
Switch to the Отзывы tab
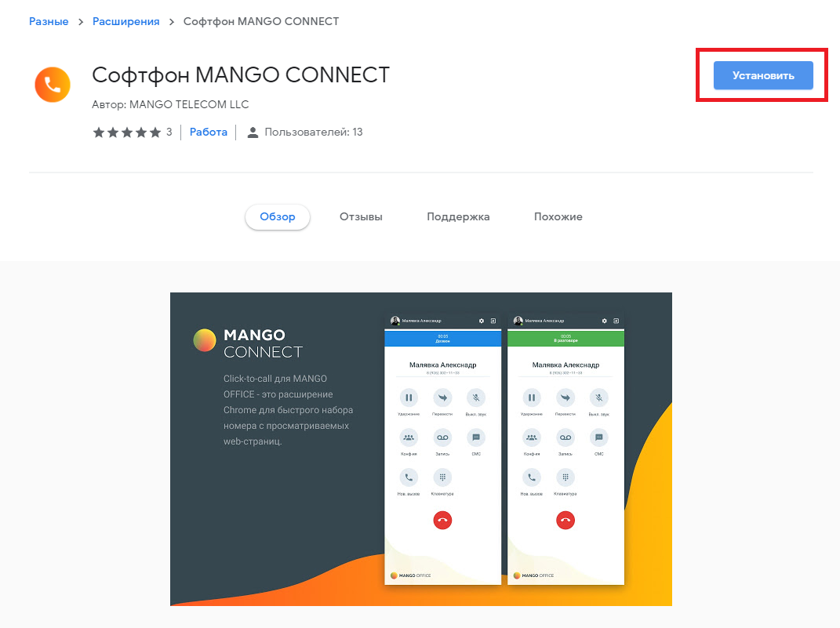click(361, 217)
